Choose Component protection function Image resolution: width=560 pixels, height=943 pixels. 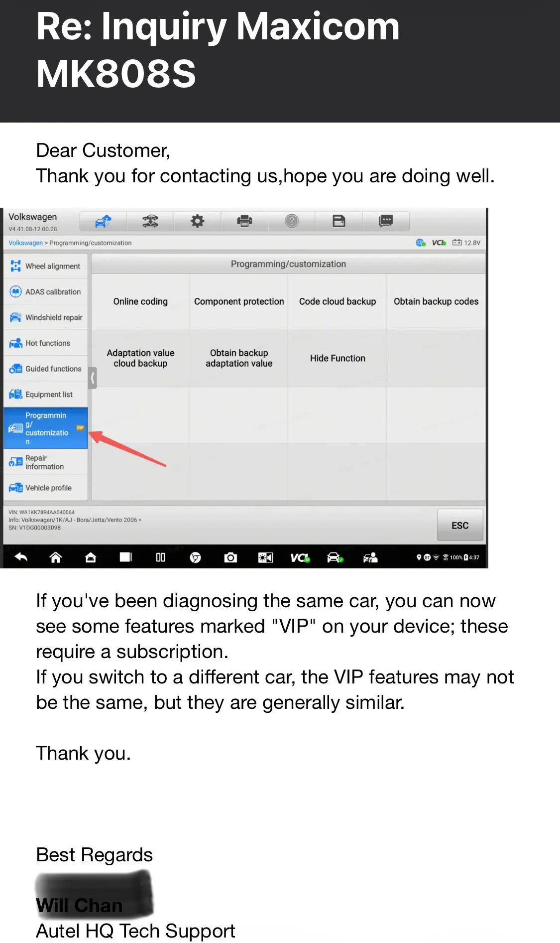[239, 301]
